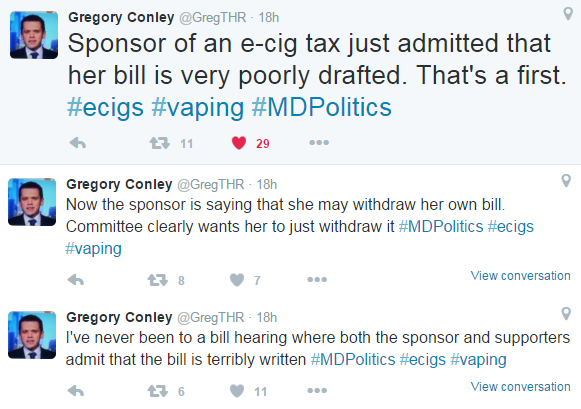Retweet the e-cig tax sponsor tweet

pyautogui.click(x=160, y=143)
